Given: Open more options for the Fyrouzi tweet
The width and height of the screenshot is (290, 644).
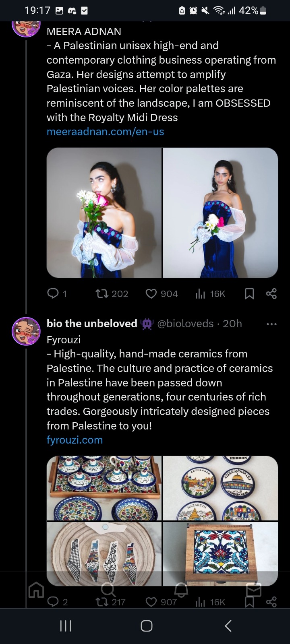Looking at the screenshot, I should pyautogui.click(x=271, y=324).
